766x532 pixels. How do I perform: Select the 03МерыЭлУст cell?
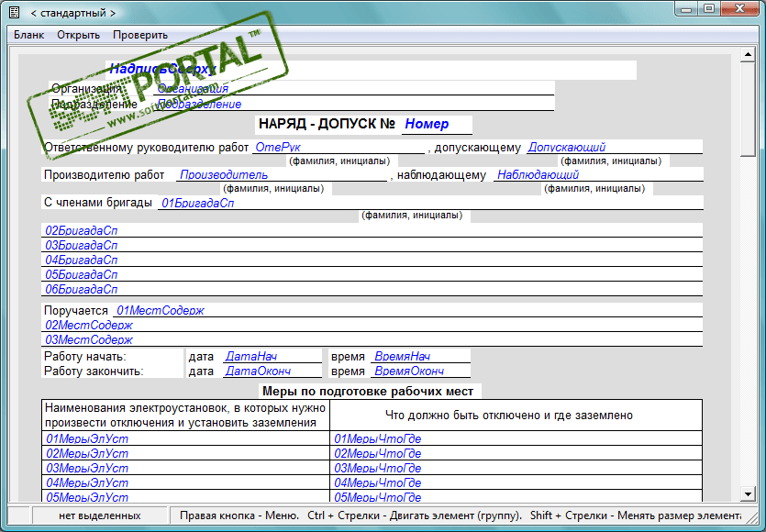tap(185, 468)
